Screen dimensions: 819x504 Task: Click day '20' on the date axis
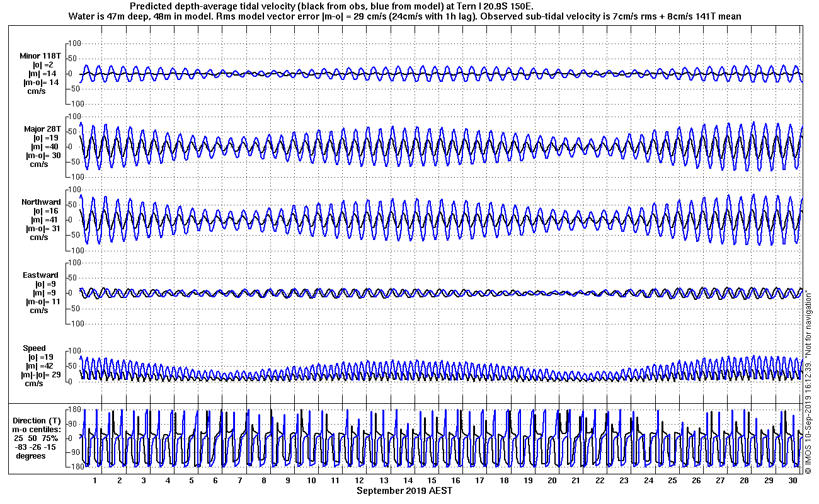(x=553, y=481)
